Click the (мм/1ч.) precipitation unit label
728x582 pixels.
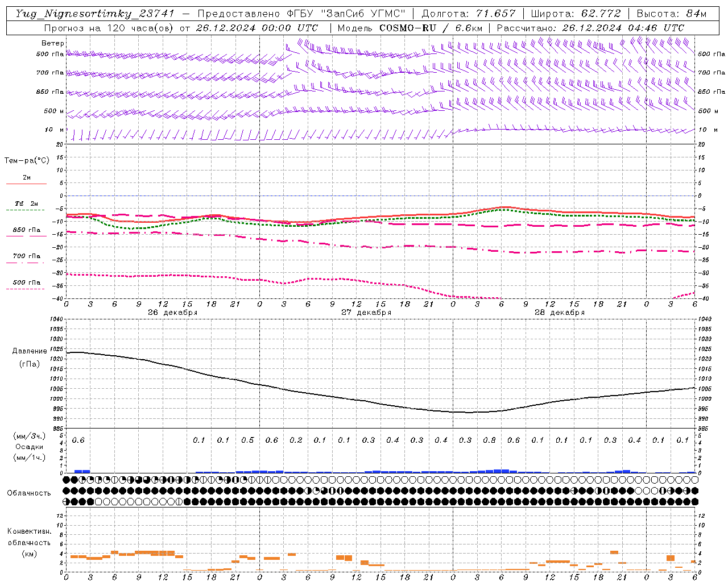[x=29, y=458]
